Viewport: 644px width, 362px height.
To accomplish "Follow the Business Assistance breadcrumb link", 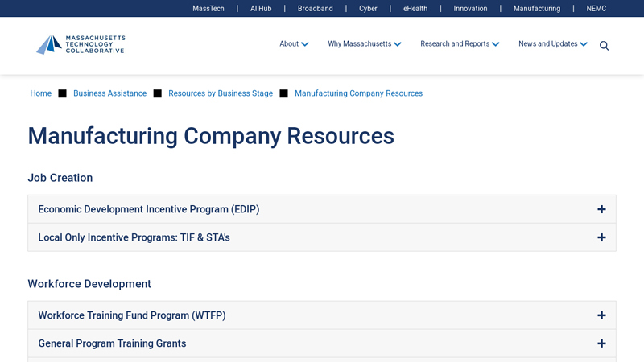I will [109, 93].
